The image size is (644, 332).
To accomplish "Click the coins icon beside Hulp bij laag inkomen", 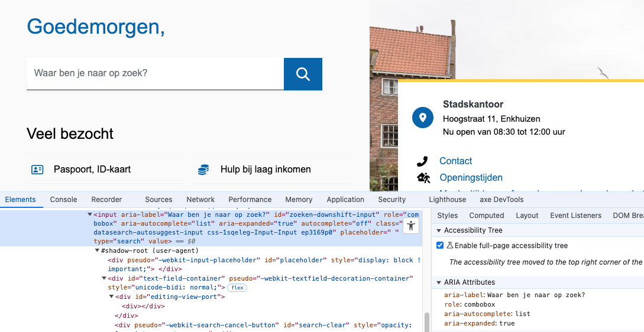I will 203,170.
